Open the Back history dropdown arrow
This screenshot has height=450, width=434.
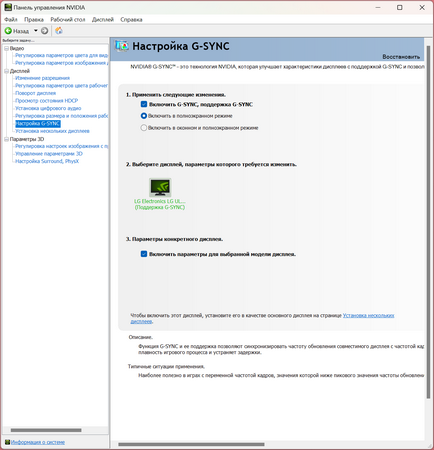click(x=36, y=31)
